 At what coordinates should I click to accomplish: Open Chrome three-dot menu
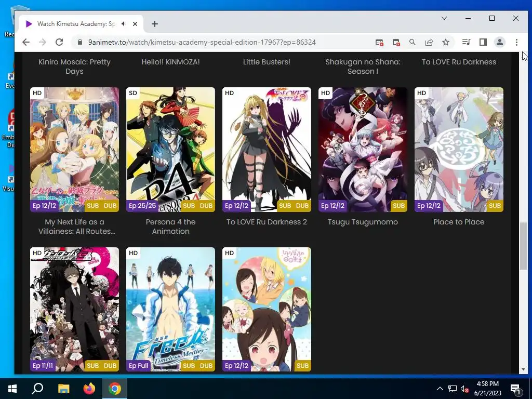[516, 42]
